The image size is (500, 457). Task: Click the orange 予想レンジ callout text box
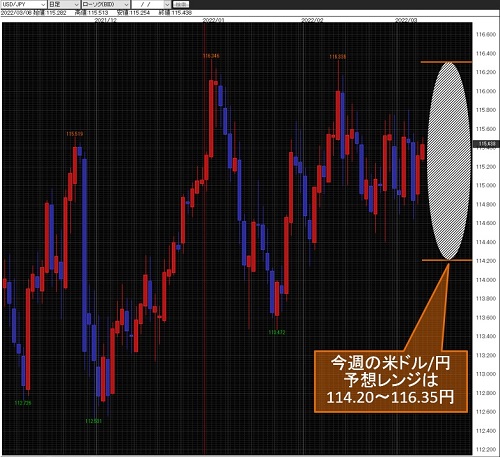point(391,381)
